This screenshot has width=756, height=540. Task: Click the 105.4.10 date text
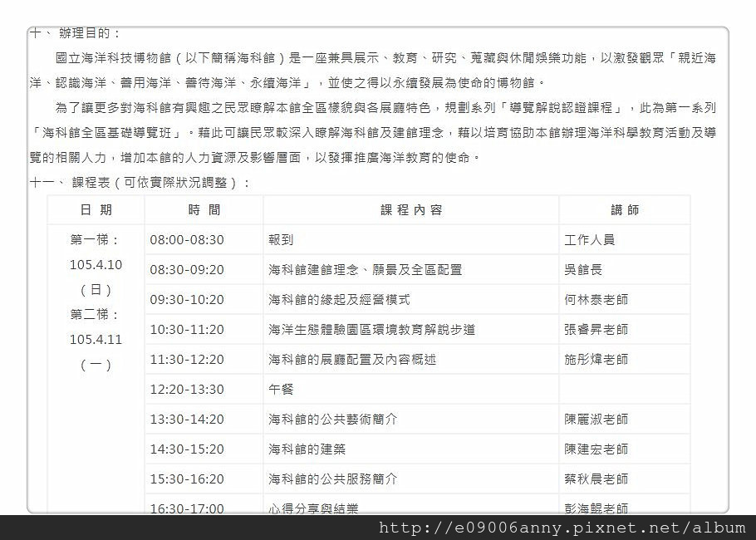click(x=96, y=265)
